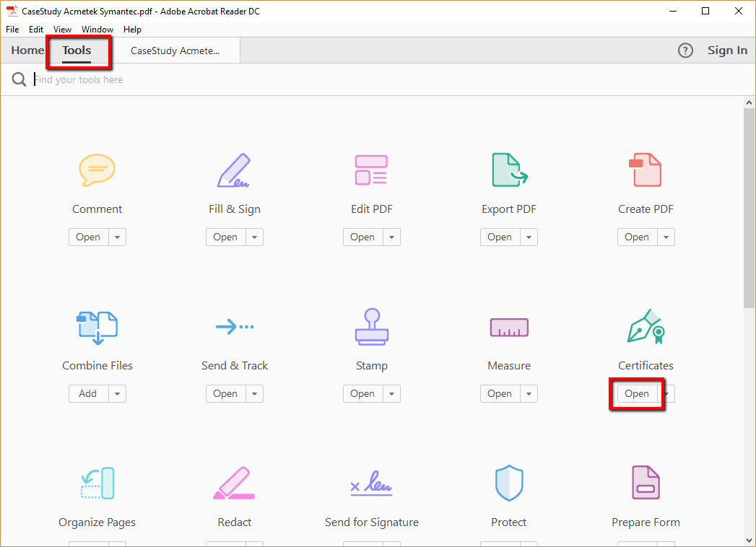Screen dimensions: 756x547
Task: Expand the Send & Track dropdown arrow
Action: (255, 394)
